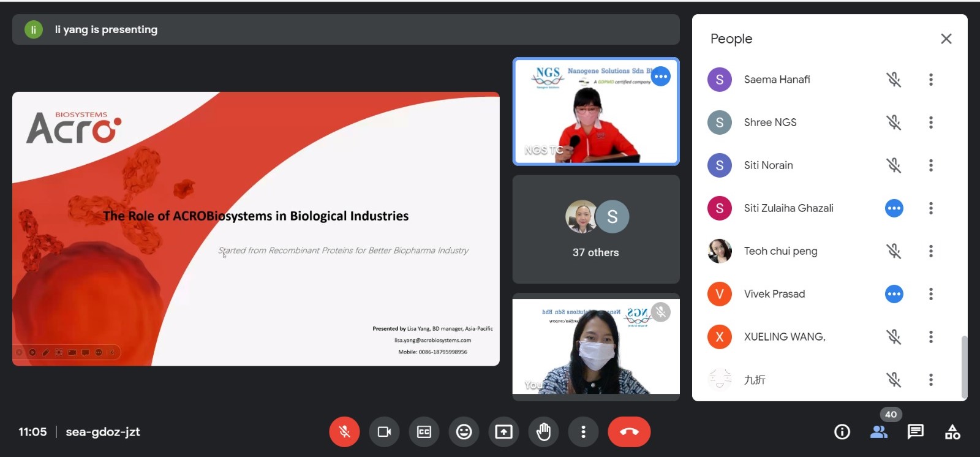Click the 37 others participant tile
The image size is (980, 457).
pyautogui.click(x=595, y=230)
